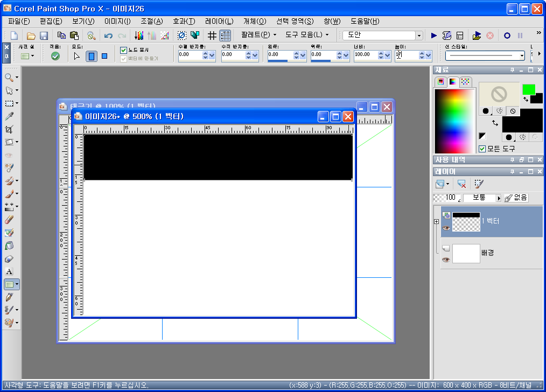Toggle the 노드 표시 checkbox
This screenshot has height=392, width=546.
(x=123, y=50)
